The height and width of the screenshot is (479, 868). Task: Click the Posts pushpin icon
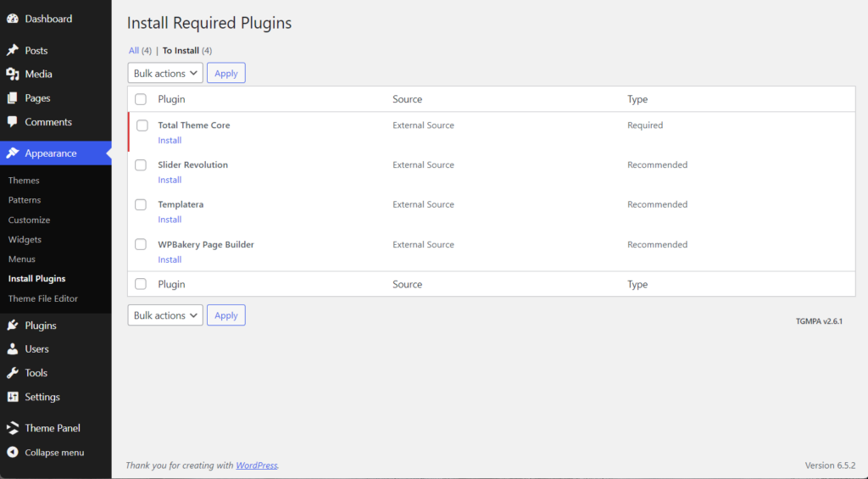point(13,50)
